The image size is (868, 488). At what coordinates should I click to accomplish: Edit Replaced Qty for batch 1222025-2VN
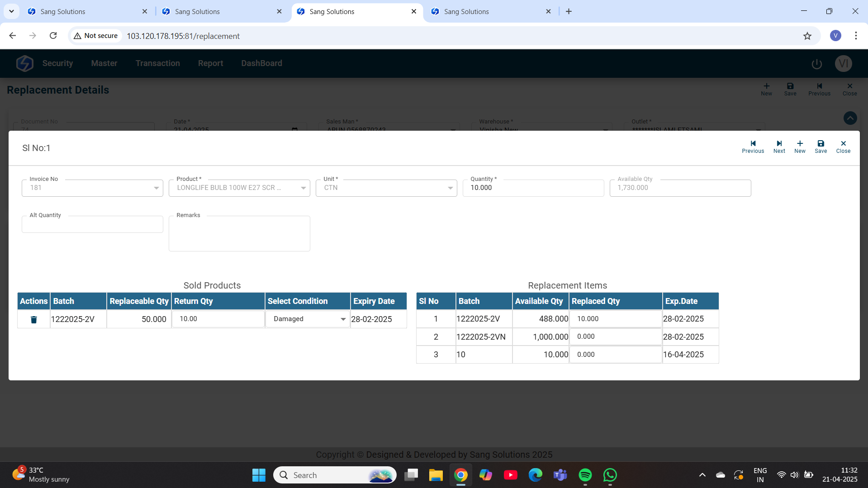615,337
